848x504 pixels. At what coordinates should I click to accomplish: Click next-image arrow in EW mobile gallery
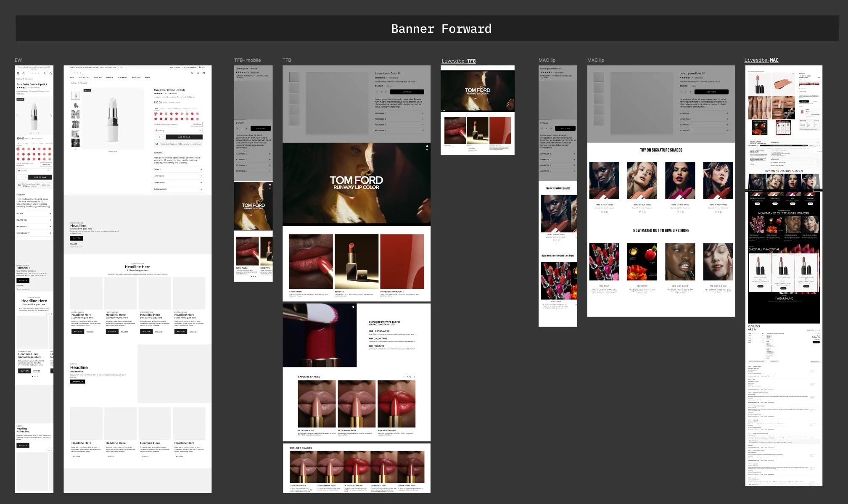(x=51, y=116)
